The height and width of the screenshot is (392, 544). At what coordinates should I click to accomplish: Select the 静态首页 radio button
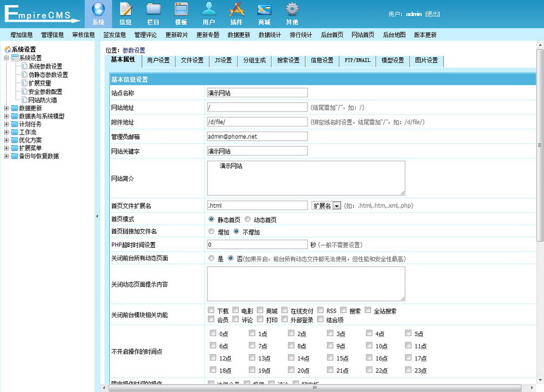click(x=211, y=219)
